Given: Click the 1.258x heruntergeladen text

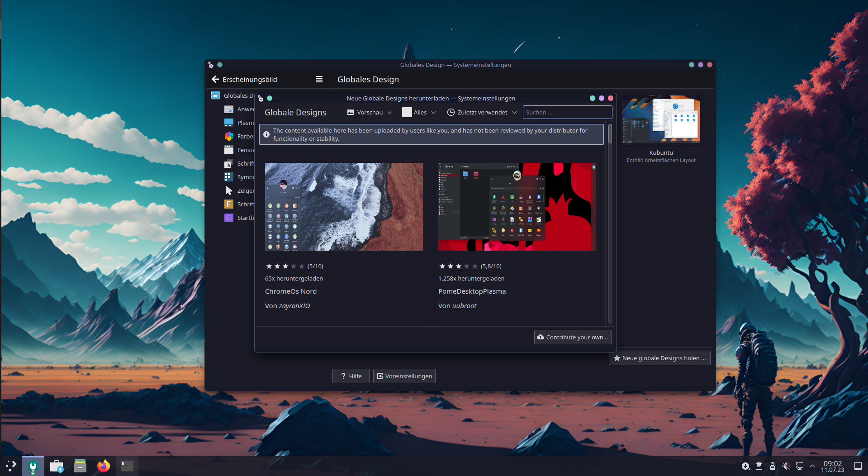Looking at the screenshot, I should pos(471,278).
